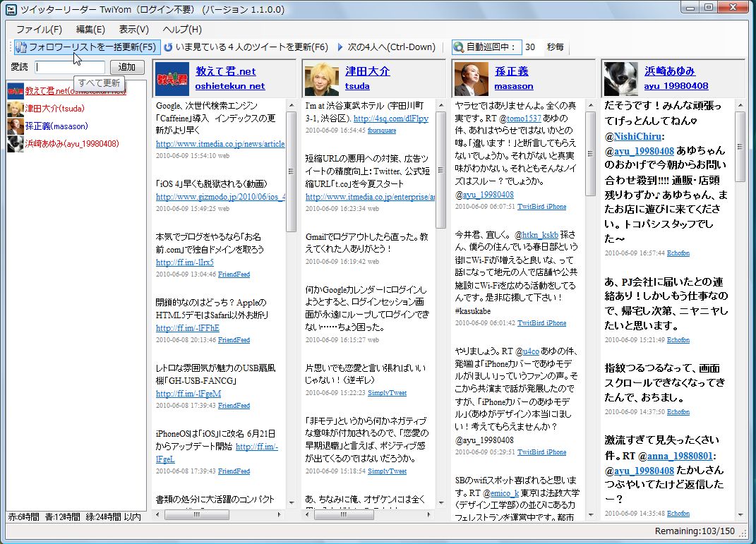Click vertical scrollbar thumb in 教えて君.net column
Viewport: 756px width, 544px height.
coord(292,171)
